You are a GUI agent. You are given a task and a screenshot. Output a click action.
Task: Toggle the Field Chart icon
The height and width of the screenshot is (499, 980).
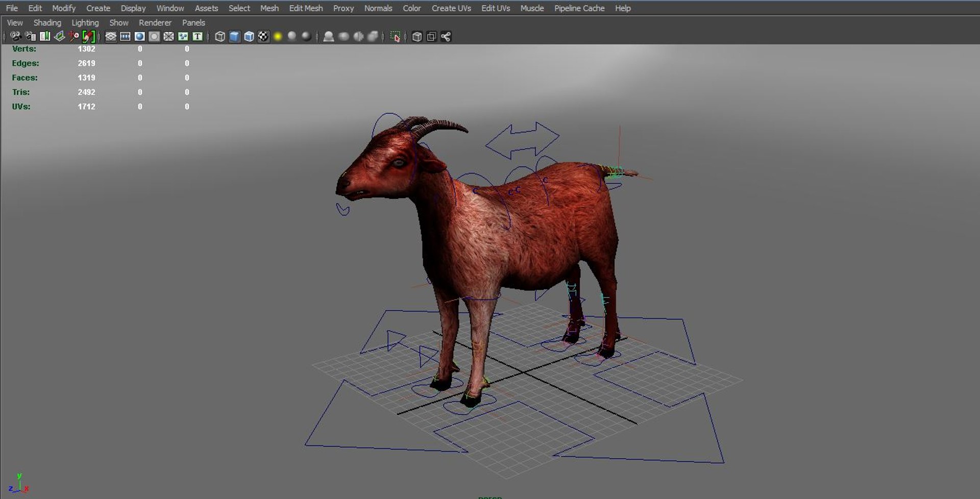(168, 36)
